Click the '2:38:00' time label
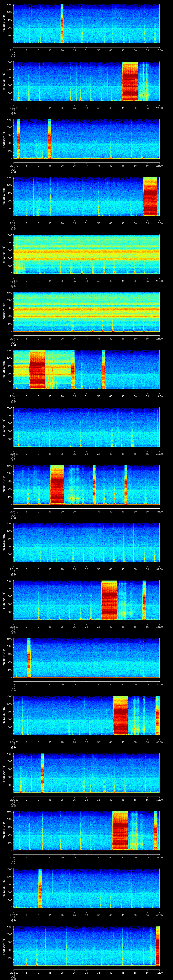The width and height of the screenshot is (173, 980). click(14, 972)
